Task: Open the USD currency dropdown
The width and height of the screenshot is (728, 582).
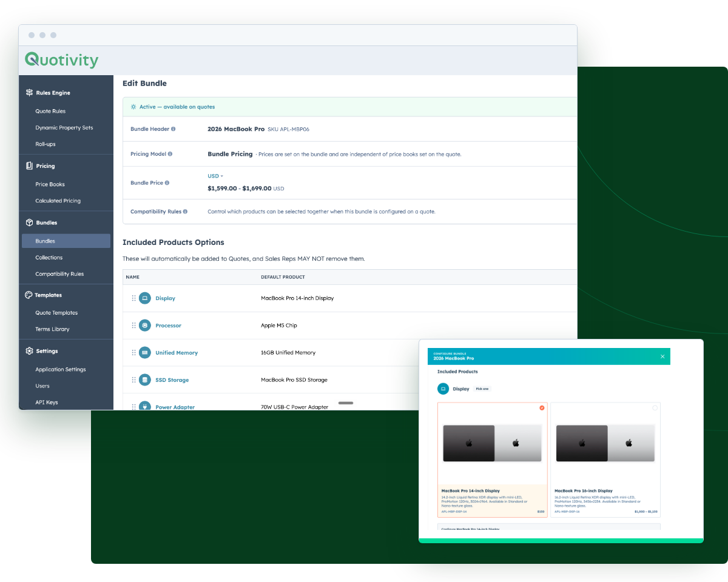Action: (215, 176)
